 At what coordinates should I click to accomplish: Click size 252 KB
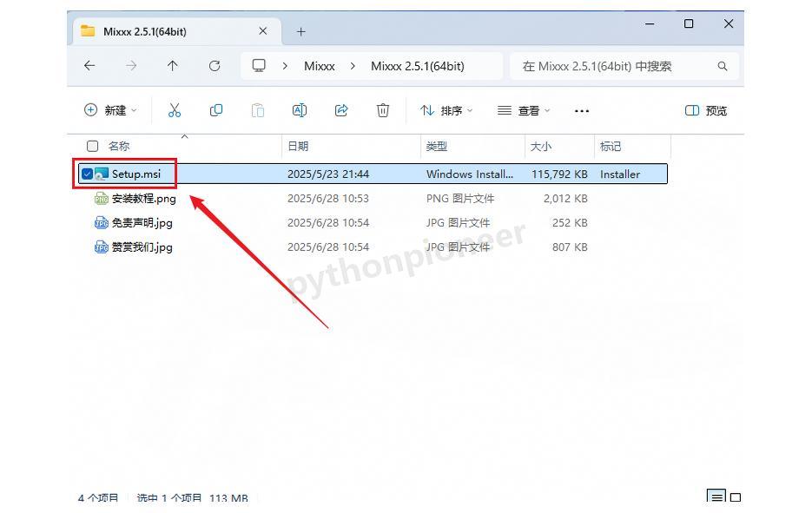570,222
